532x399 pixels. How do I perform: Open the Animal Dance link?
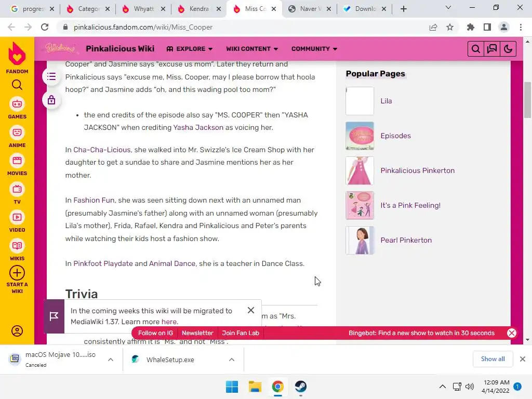pos(172,263)
